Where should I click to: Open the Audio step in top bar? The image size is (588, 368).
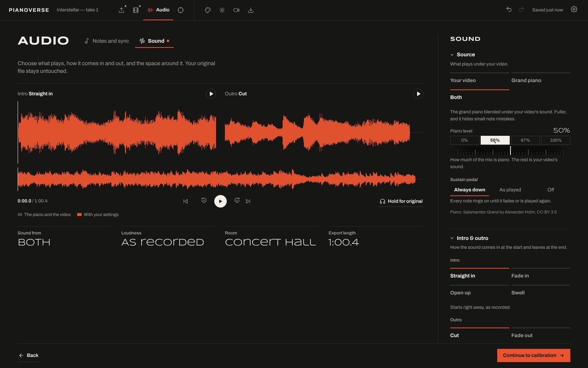(158, 10)
